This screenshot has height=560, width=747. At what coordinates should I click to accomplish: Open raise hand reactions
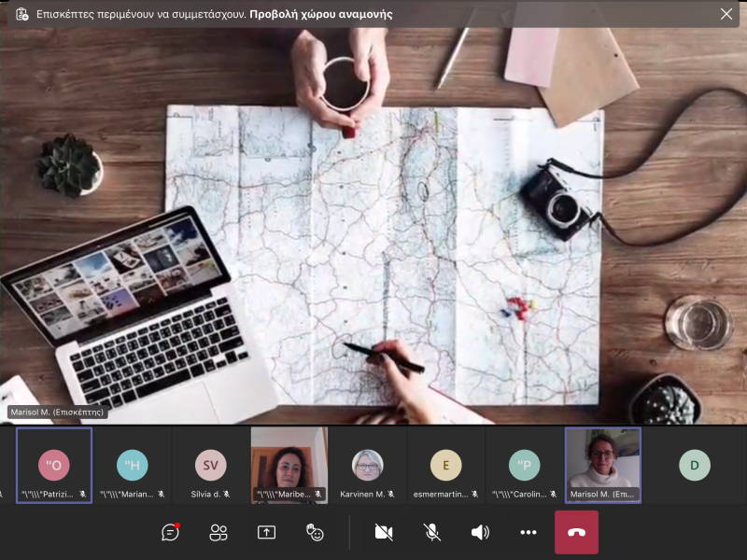(315, 532)
